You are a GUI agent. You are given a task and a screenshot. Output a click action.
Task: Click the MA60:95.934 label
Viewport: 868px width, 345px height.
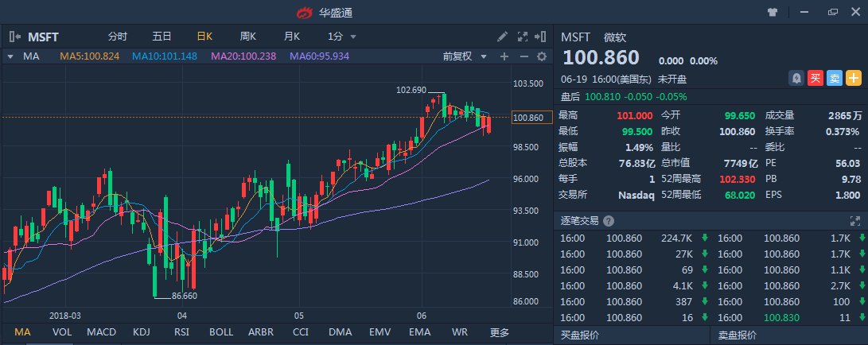(x=319, y=56)
